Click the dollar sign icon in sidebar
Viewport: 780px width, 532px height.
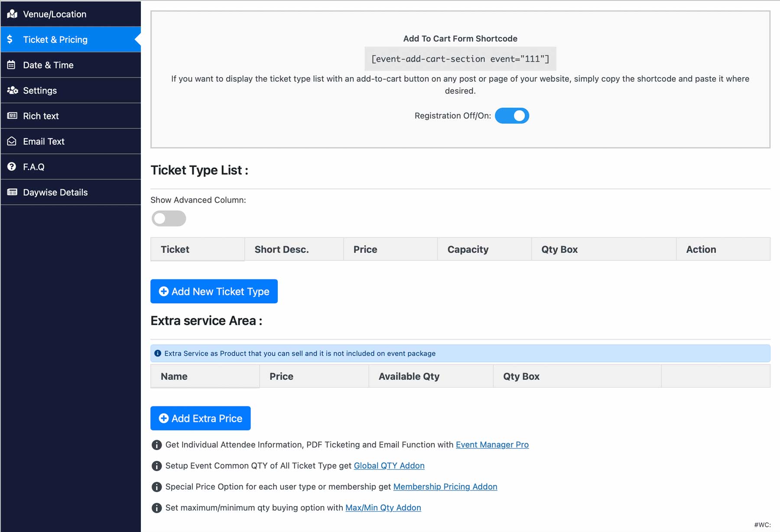pos(10,39)
